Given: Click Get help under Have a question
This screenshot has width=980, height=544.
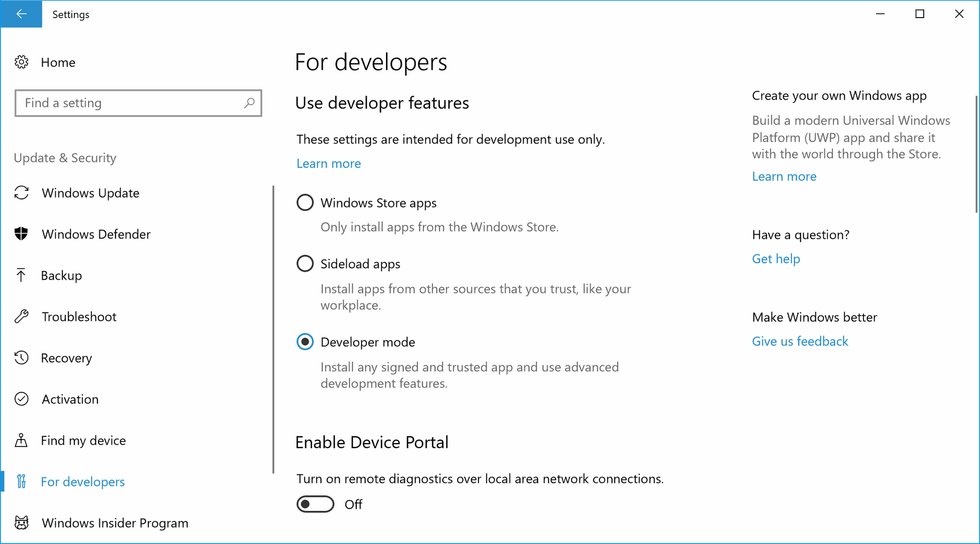Looking at the screenshot, I should coord(776,258).
